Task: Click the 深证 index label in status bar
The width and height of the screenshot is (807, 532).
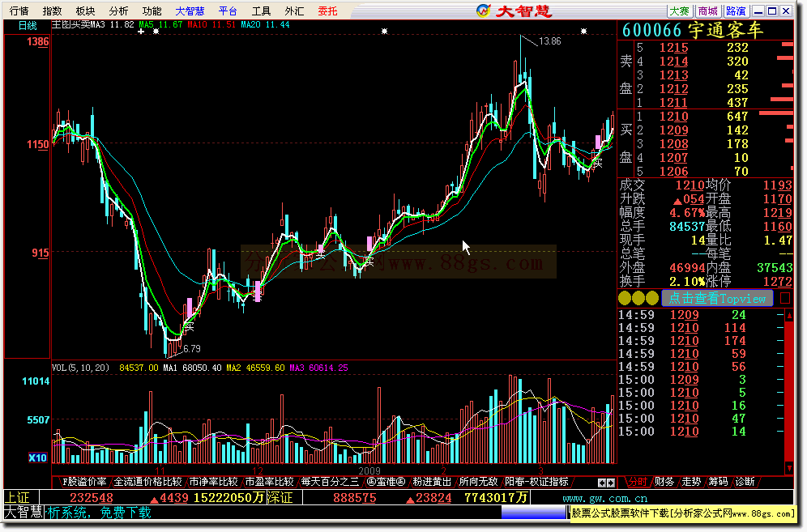Action: tap(280, 497)
